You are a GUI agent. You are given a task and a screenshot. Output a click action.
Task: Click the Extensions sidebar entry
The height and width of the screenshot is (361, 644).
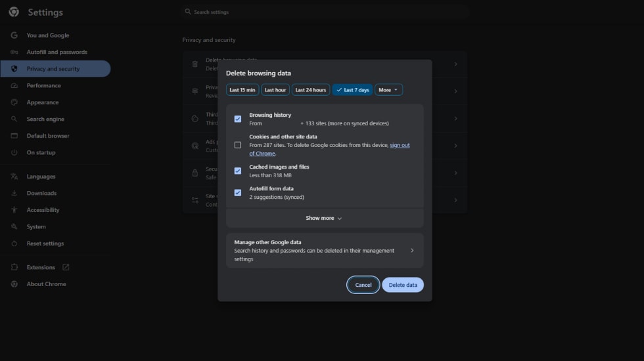pyautogui.click(x=55, y=267)
